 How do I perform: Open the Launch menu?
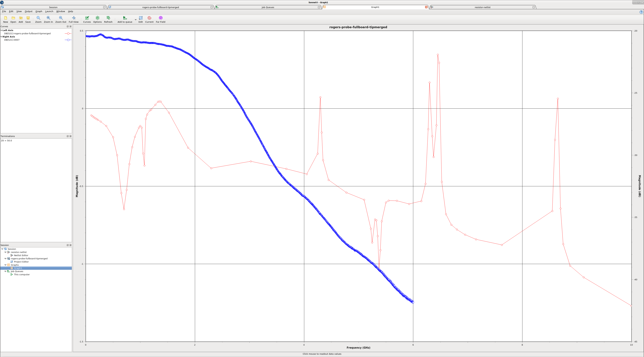coord(49,11)
